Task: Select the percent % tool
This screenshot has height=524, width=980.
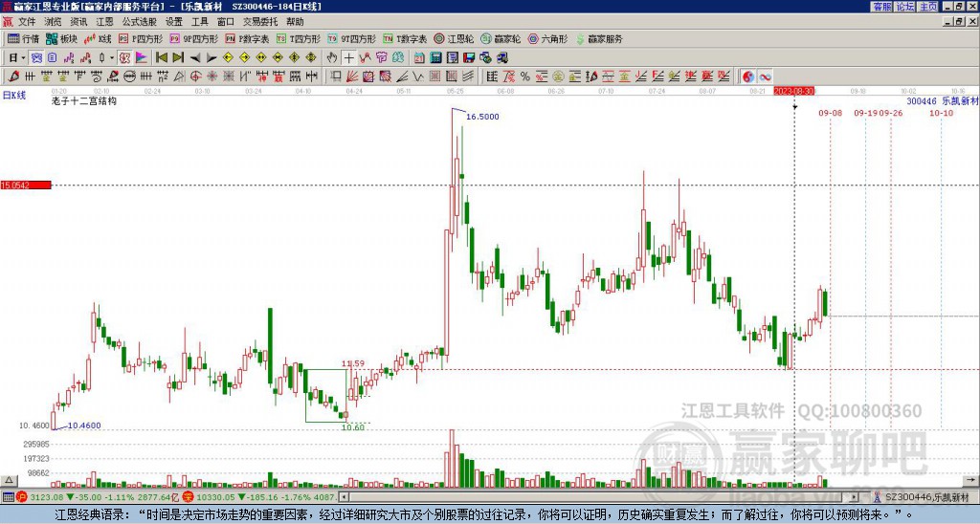Action: pos(525,76)
